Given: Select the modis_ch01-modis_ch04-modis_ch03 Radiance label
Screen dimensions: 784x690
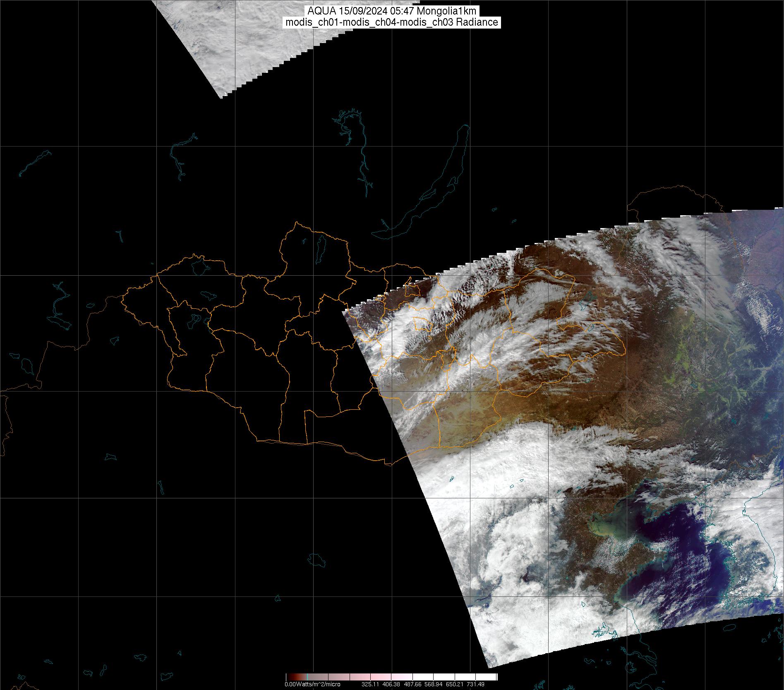Looking at the screenshot, I should [392, 22].
